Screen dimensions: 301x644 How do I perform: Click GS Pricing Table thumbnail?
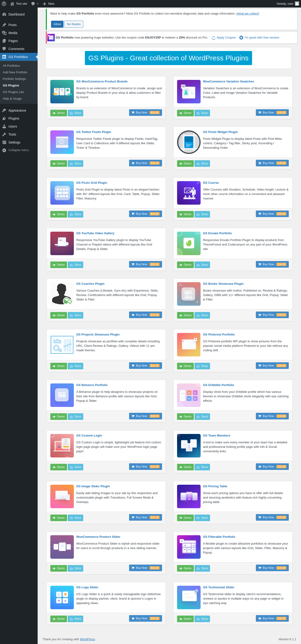tap(189, 496)
